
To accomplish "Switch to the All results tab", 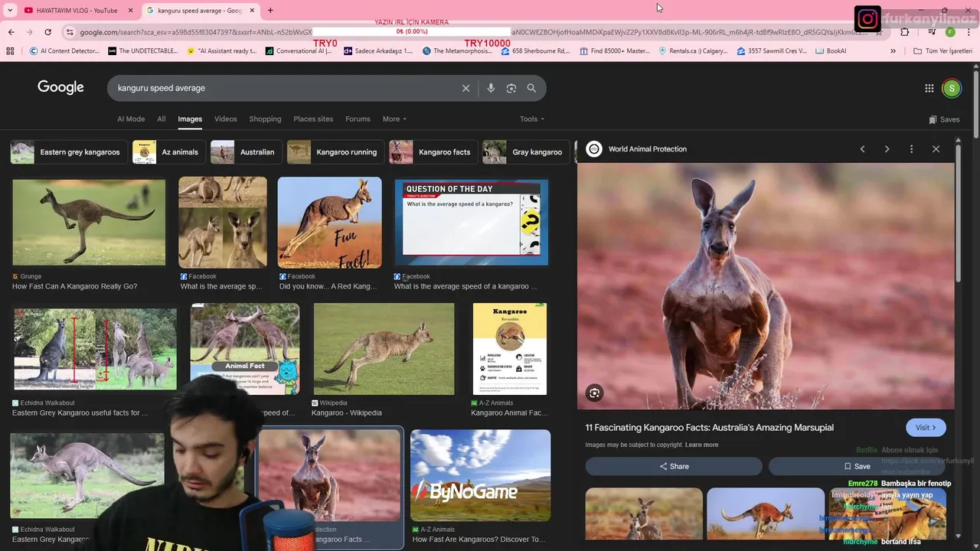I will click(x=162, y=119).
